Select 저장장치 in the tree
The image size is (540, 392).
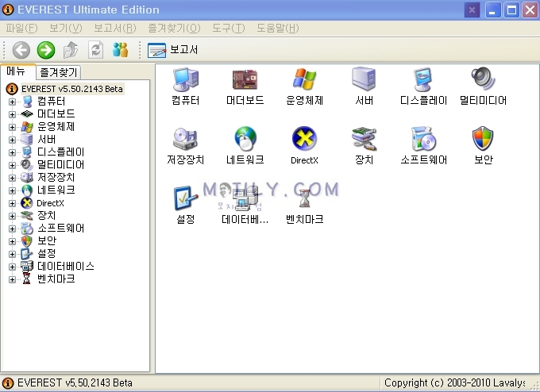[56, 178]
